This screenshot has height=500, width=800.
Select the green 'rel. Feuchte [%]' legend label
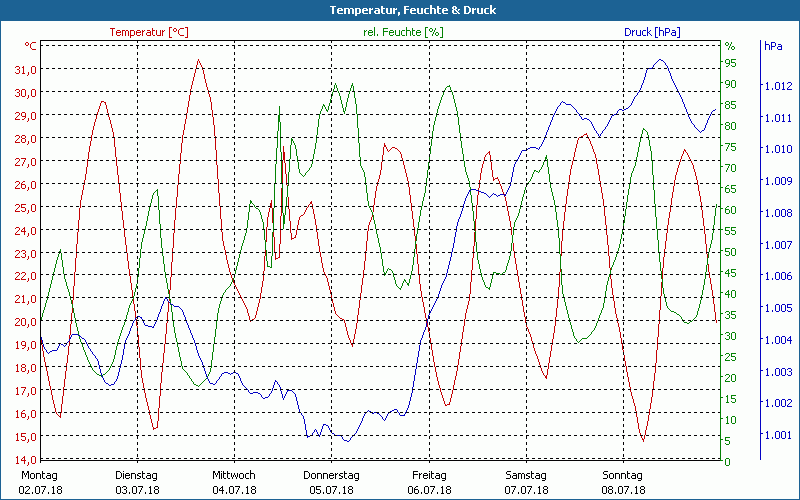[403, 32]
